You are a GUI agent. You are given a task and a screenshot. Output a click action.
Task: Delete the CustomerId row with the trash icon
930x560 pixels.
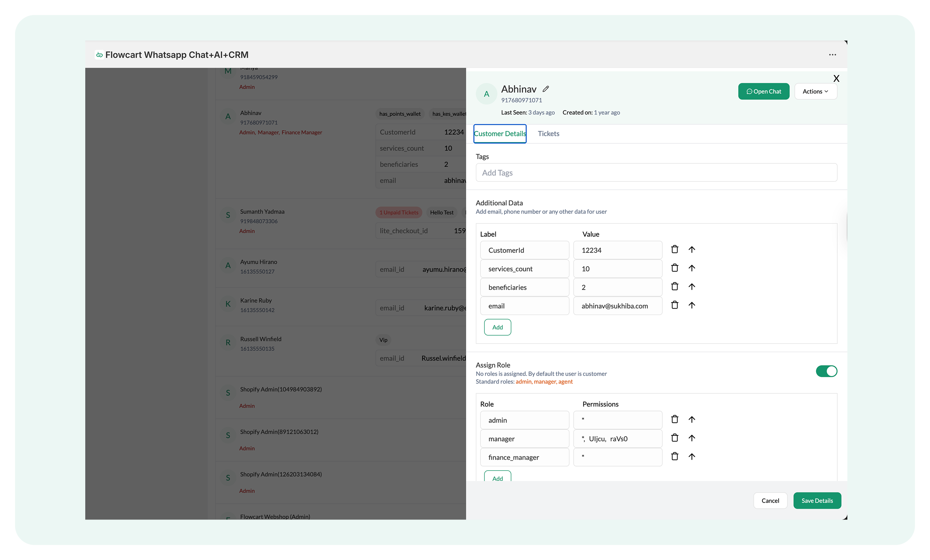coord(675,249)
